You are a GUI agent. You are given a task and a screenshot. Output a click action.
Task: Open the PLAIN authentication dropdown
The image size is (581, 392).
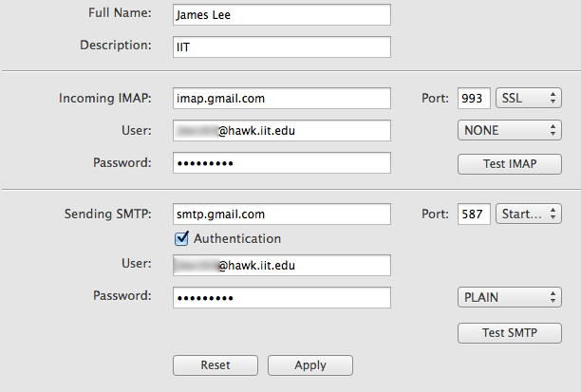[509, 298]
